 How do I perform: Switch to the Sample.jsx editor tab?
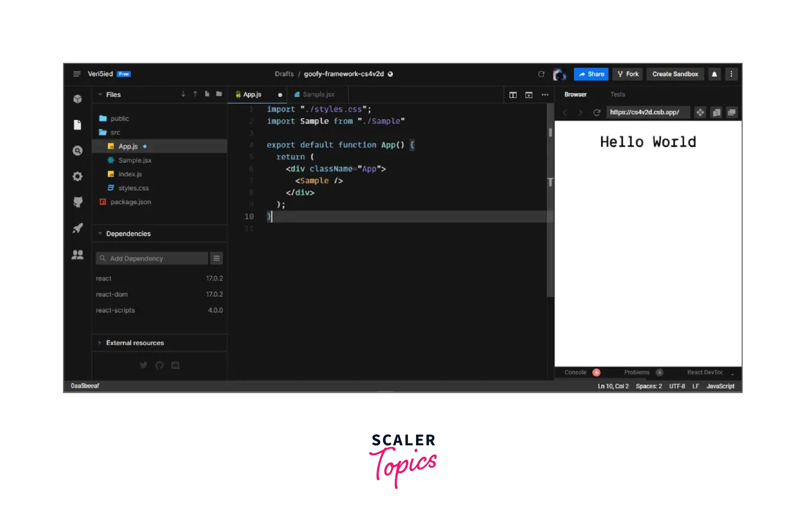[318, 94]
